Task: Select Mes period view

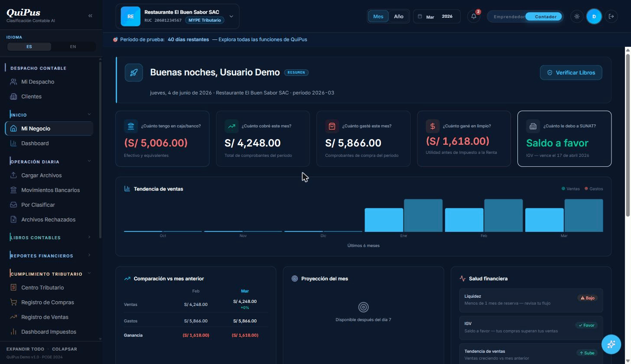Action: tap(378, 16)
